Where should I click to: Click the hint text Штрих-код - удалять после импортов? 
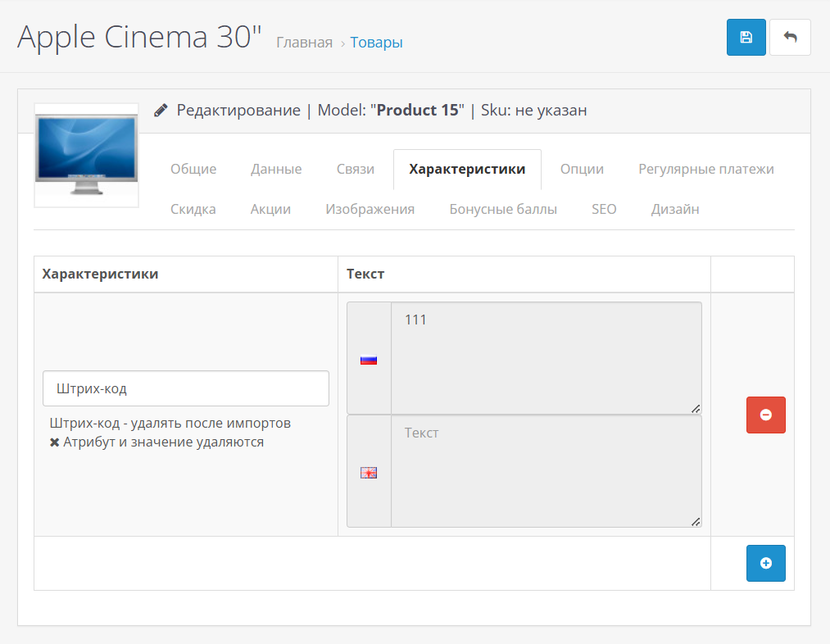tap(170, 423)
